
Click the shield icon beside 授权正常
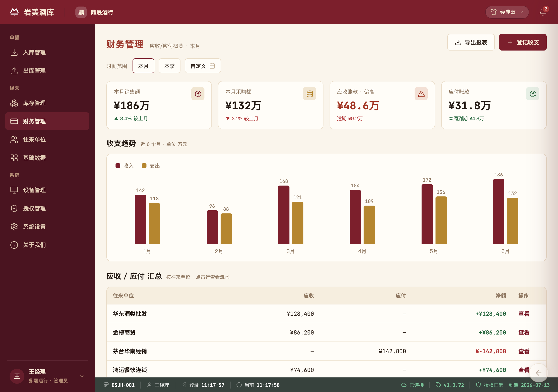[478, 385]
